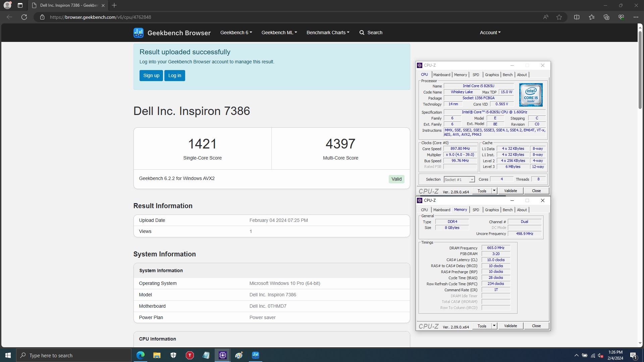Click the browser address bar URL
The height and width of the screenshot is (362, 644).
pos(101,17)
